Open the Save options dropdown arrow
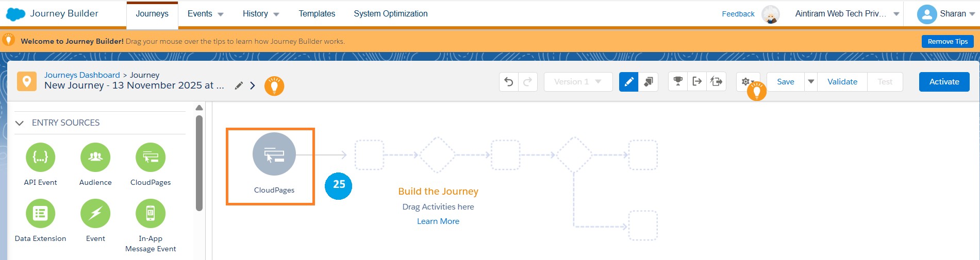This screenshot has width=980, height=260. click(x=811, y=82)
